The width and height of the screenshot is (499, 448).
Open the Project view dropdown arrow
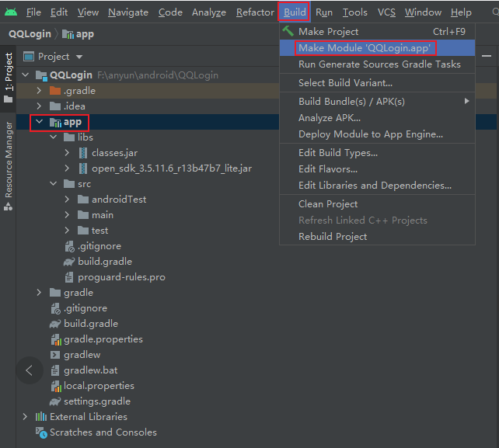pyautogui.click(x=79, y=57)
